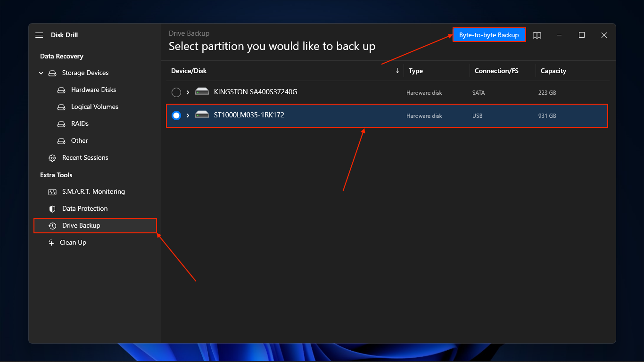
Task: Click the Disk Drill app title
Action: click(x=64, y=35)
